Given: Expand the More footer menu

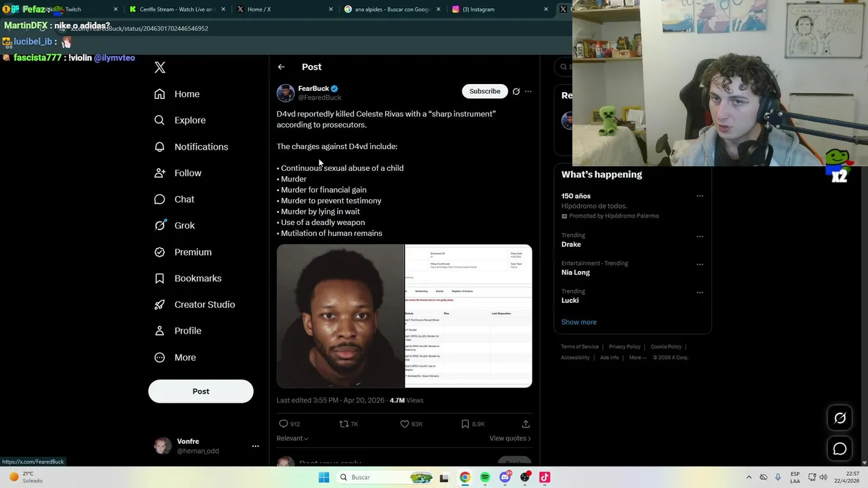Looking at the screenshot, I should point(637,357).
